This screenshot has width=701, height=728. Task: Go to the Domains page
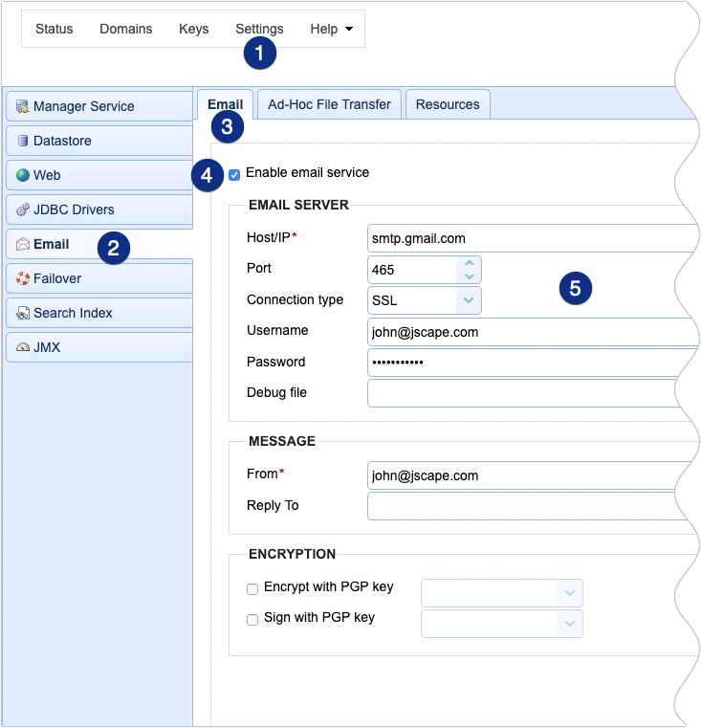pyautogui.click(x=126, y=29)
